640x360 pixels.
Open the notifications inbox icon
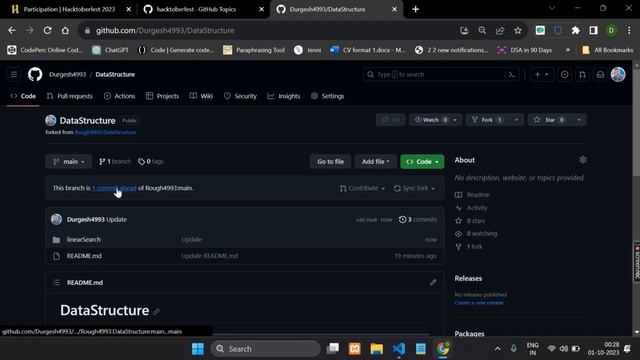600,74
